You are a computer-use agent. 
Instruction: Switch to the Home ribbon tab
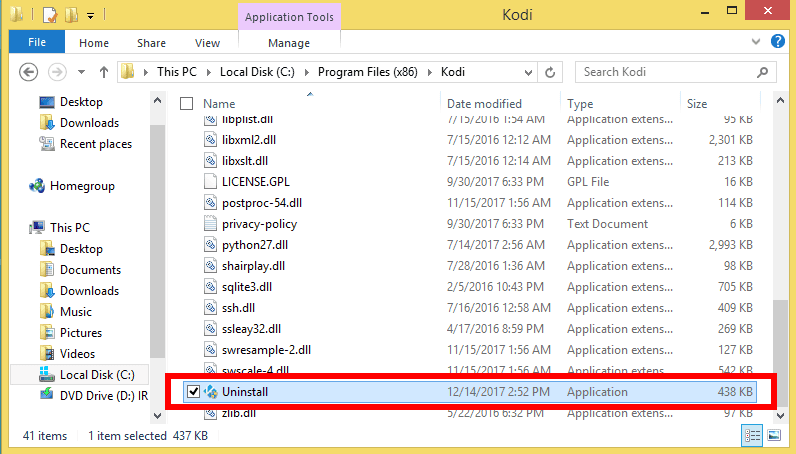(94, 43)
